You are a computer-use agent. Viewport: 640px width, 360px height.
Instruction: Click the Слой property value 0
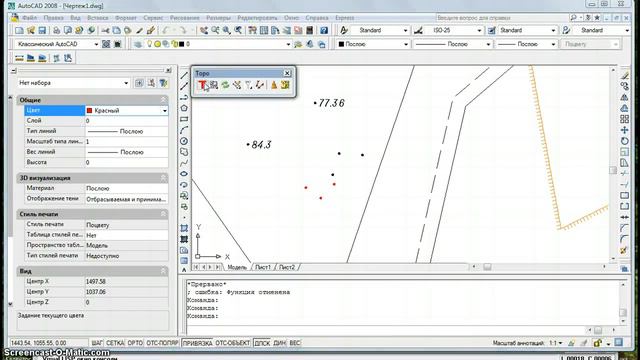127,121
